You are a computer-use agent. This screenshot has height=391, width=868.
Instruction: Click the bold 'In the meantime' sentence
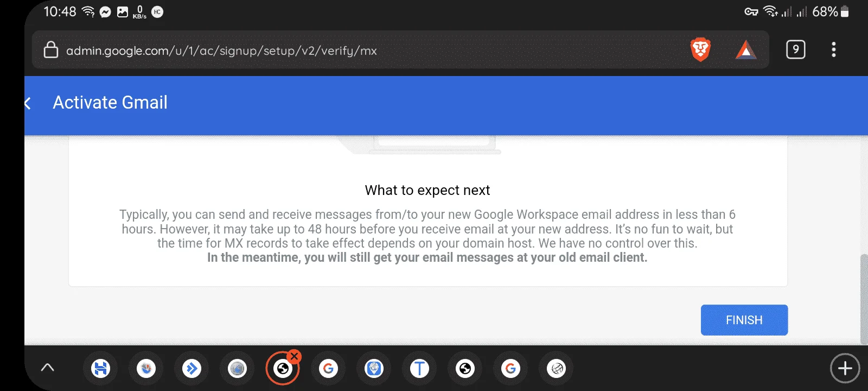pos(427,257)
